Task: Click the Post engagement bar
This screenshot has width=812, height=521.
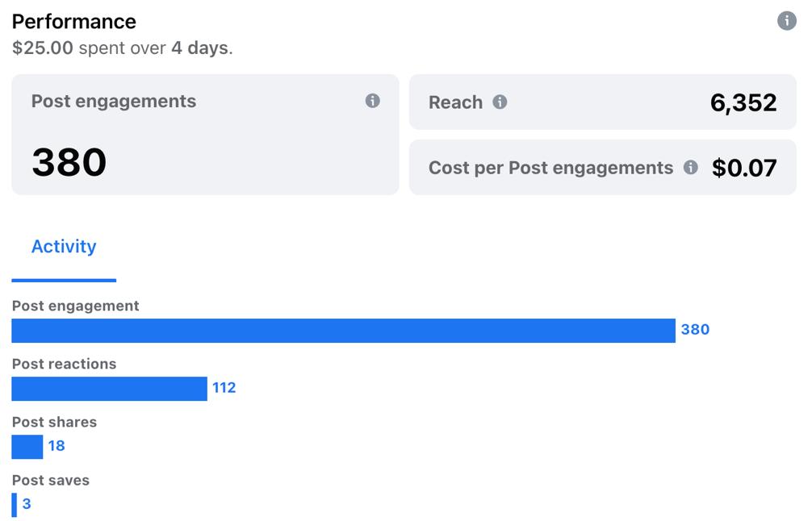Action: click(343, 331)
